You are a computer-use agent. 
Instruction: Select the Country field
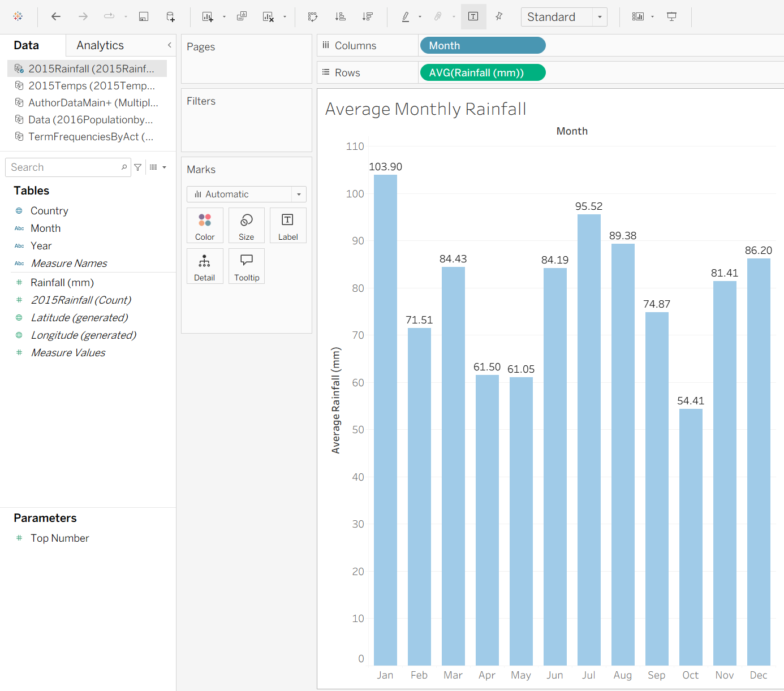tap(49, 211)
